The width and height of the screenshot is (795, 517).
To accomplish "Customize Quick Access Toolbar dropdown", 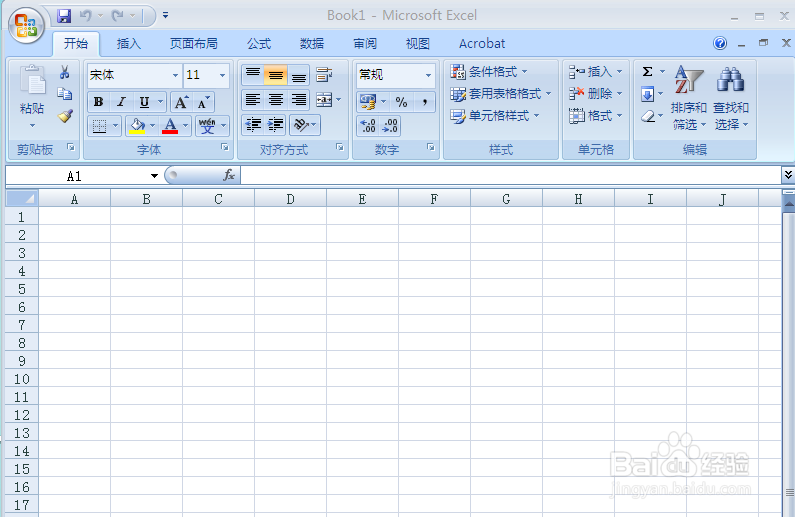I will (165, 16).
